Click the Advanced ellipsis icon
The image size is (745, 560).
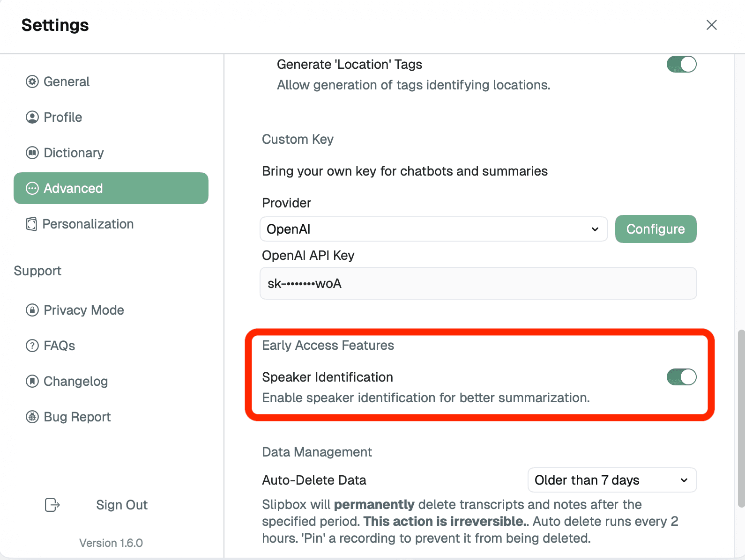tap(32, 188)
